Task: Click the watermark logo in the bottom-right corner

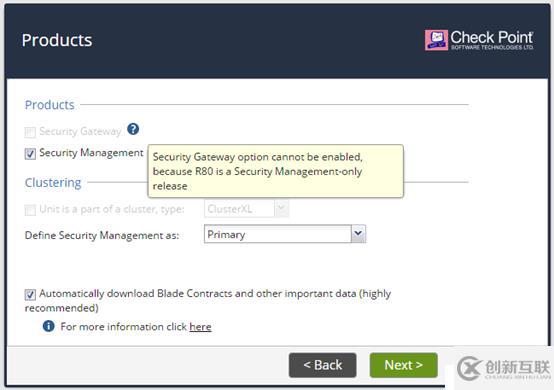Action: 503,368
